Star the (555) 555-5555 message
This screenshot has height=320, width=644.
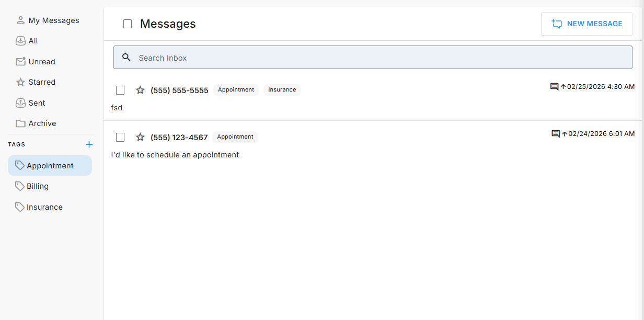140,90
